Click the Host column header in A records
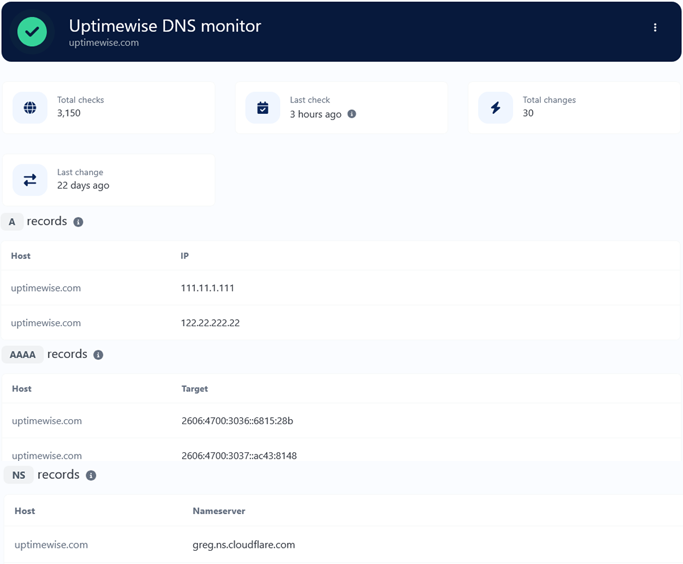 (21, 256)
